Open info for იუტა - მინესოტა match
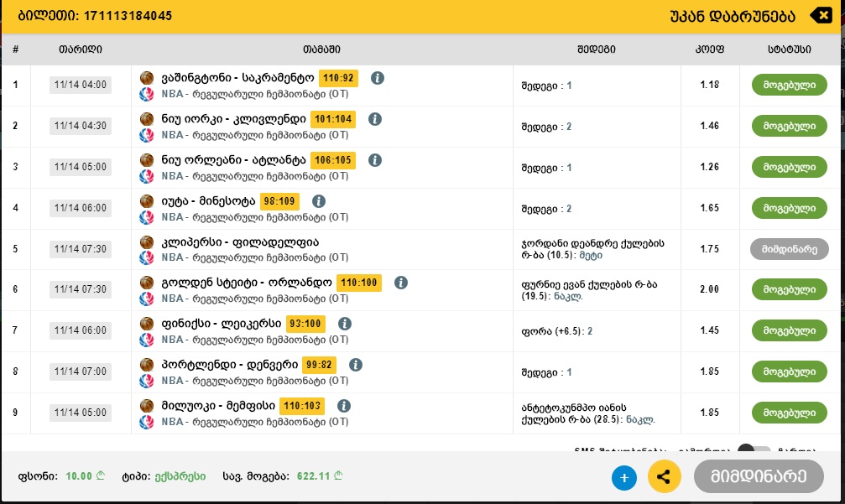The height and width of the screenshot is (504, 845). point(319,201)
